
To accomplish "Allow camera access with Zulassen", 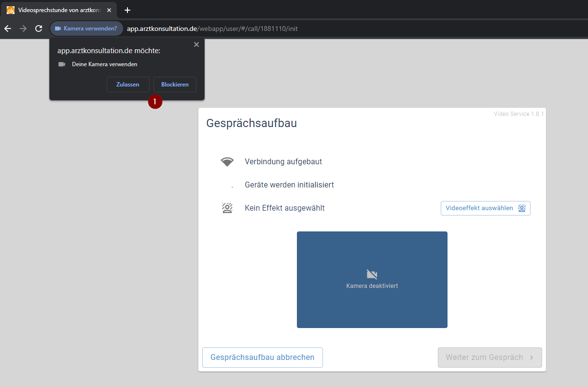I will click(x=128, y=85).
